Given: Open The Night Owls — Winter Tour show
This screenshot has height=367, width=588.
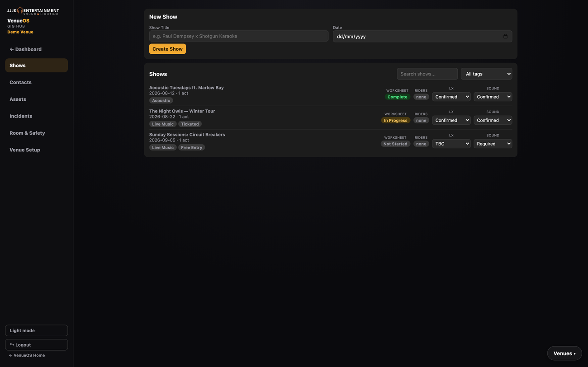Looking at the screenshot, I should (x=182, y=111).
